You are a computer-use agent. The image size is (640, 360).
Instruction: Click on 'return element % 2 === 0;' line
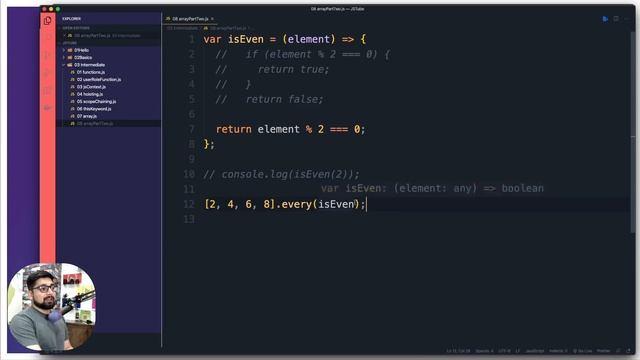point(290,129)
